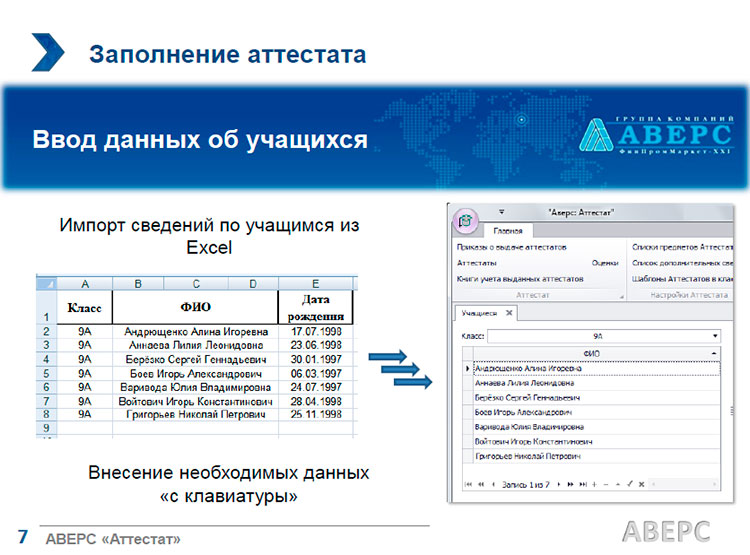The image size is (750, 555).
Task: Launch the Аттестат group dialog launcher
Action: point(622,297)
